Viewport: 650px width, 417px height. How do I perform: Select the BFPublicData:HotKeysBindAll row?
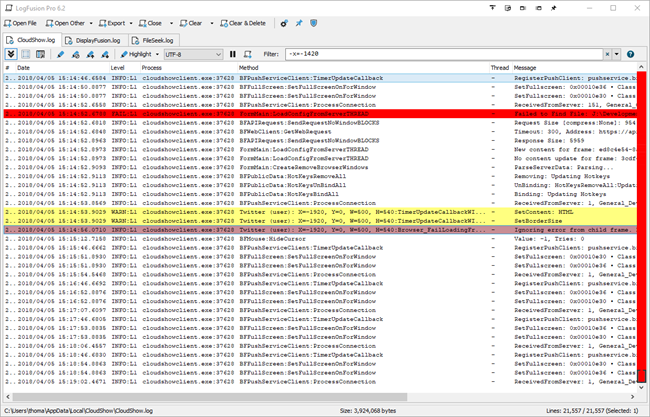coord(320,194)
